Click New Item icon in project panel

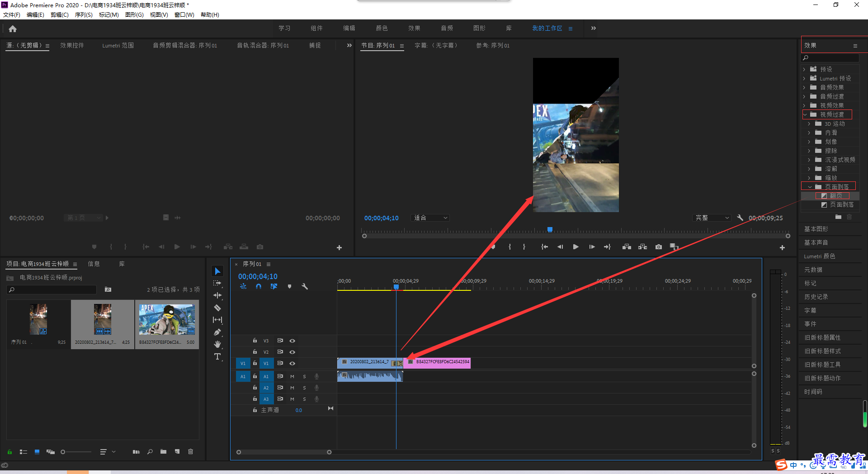(177, 451)
